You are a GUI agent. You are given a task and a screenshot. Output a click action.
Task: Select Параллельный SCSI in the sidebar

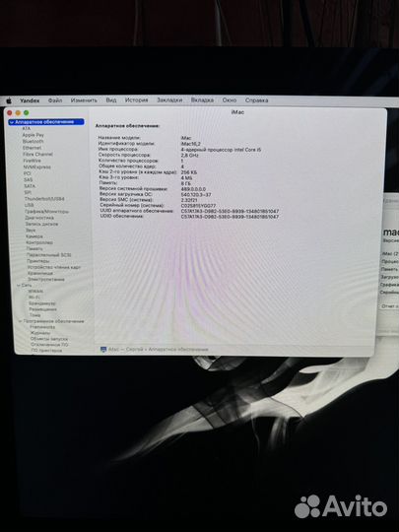(x=49, y=255)
